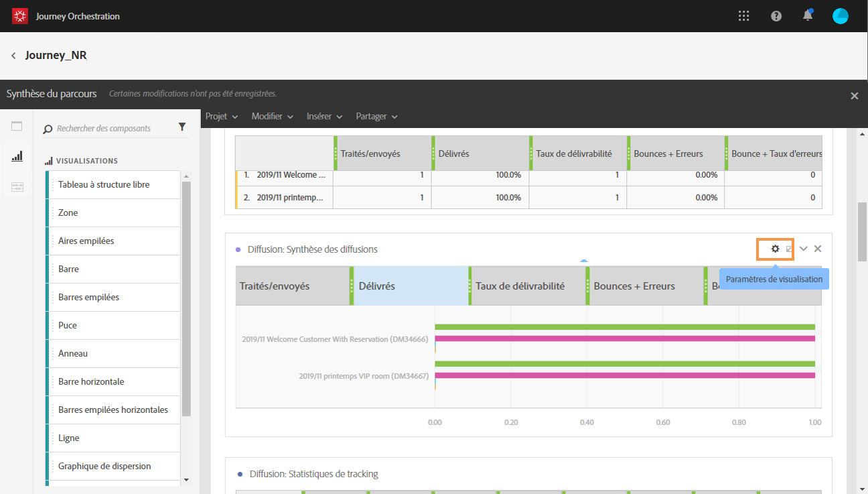Screen dimensions: 868x494
Task: Select the Visualizations bar-chart rail icon
Action: [17, 156]
